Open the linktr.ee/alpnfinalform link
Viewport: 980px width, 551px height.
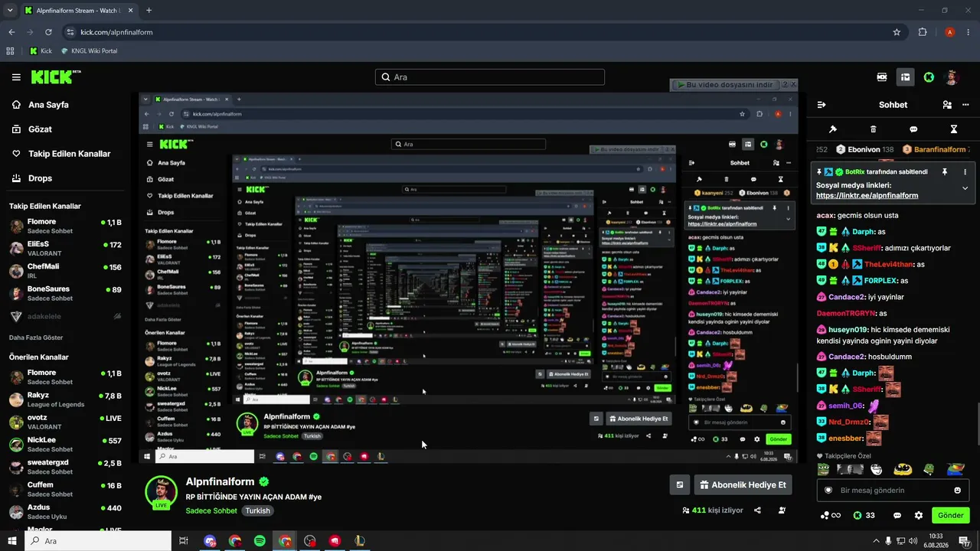point(867,196)
